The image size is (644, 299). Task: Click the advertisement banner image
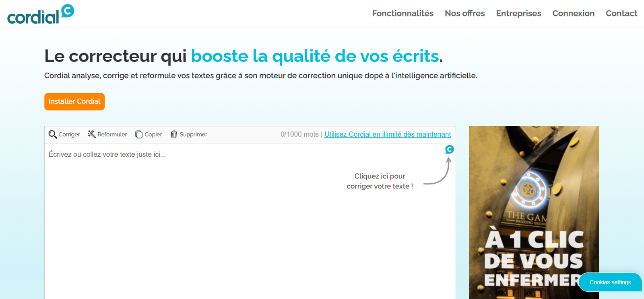click(x=534, y=201)
